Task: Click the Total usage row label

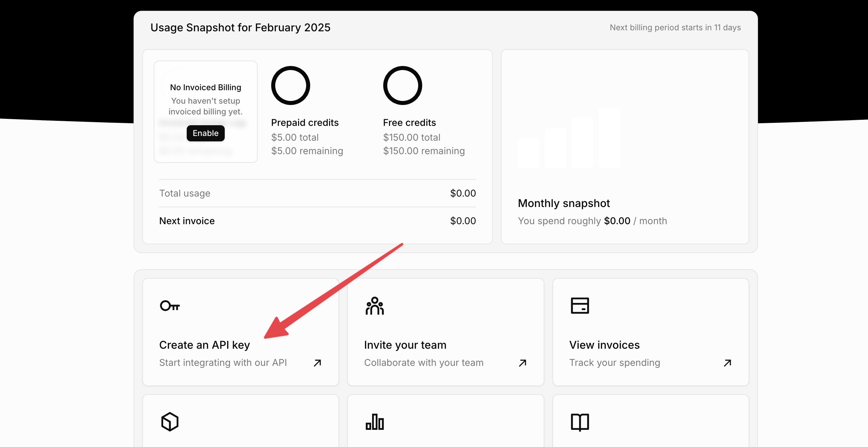Action: [185, 193]
